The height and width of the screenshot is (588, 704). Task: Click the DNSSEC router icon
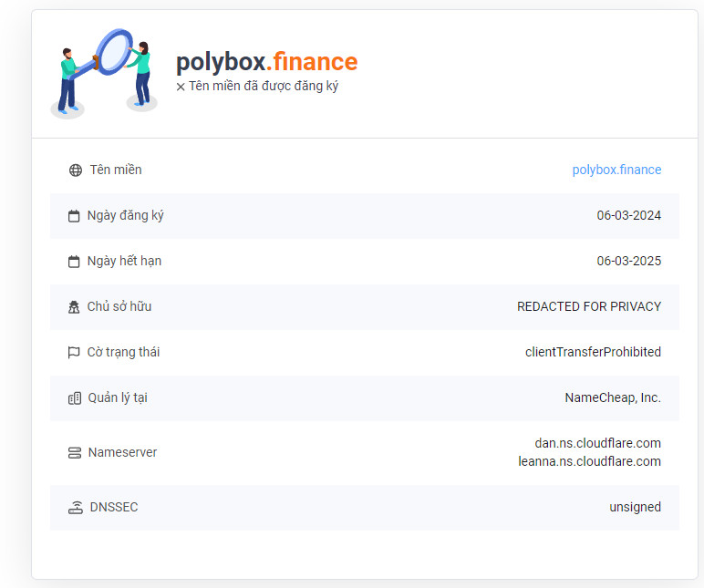(x=75, y=508)
